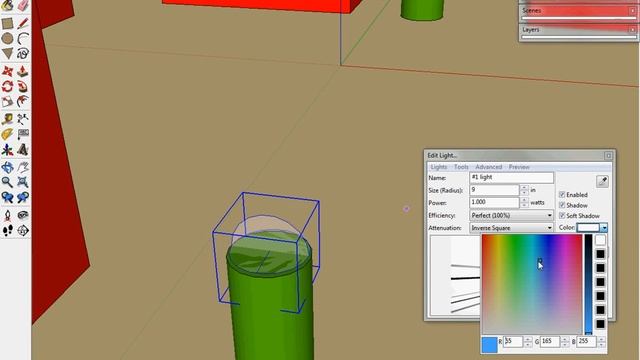Click the current Color swatch box
640x360 pixels.
(x=588, y=228)
